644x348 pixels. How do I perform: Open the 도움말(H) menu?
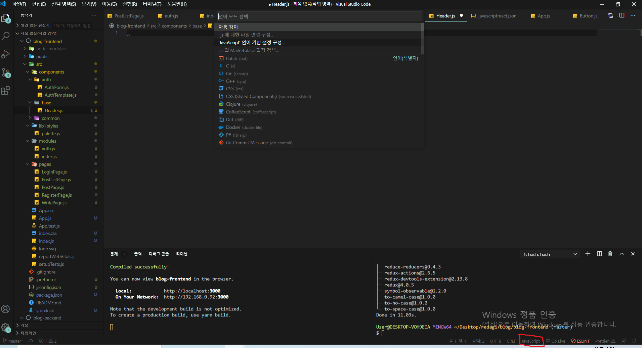177,4
